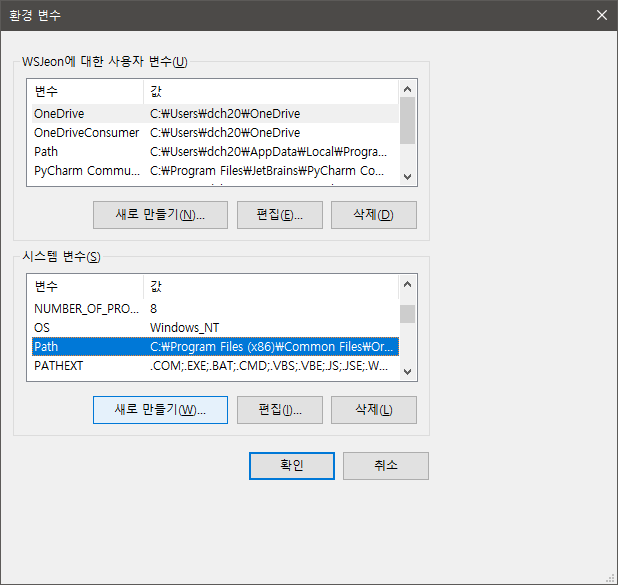The image size is (618, 585).
Task: Click down arrow of user variables scrollbar
Action: tap(408, 177)
